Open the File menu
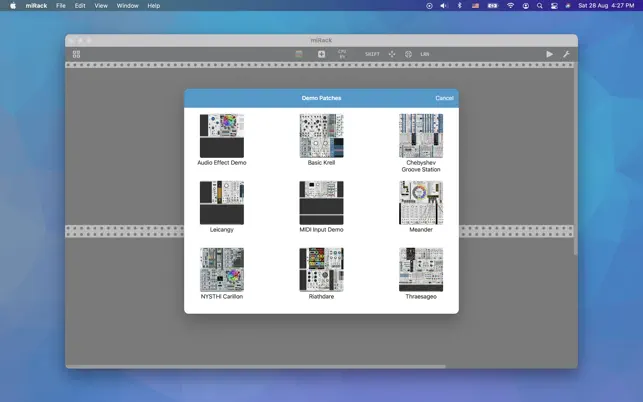 tap(61, 6)
